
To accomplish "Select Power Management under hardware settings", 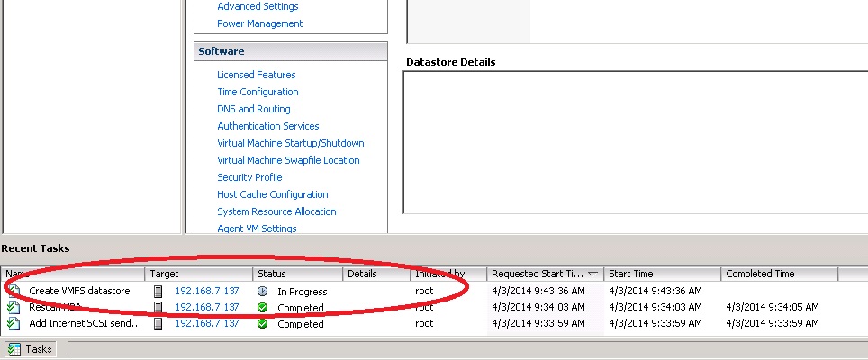I will tap(259, 23).
